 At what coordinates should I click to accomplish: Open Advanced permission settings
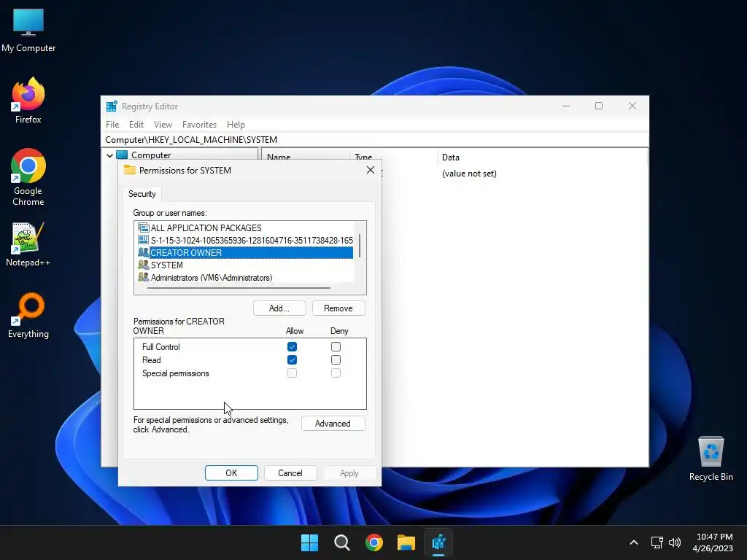pos(333,424)
